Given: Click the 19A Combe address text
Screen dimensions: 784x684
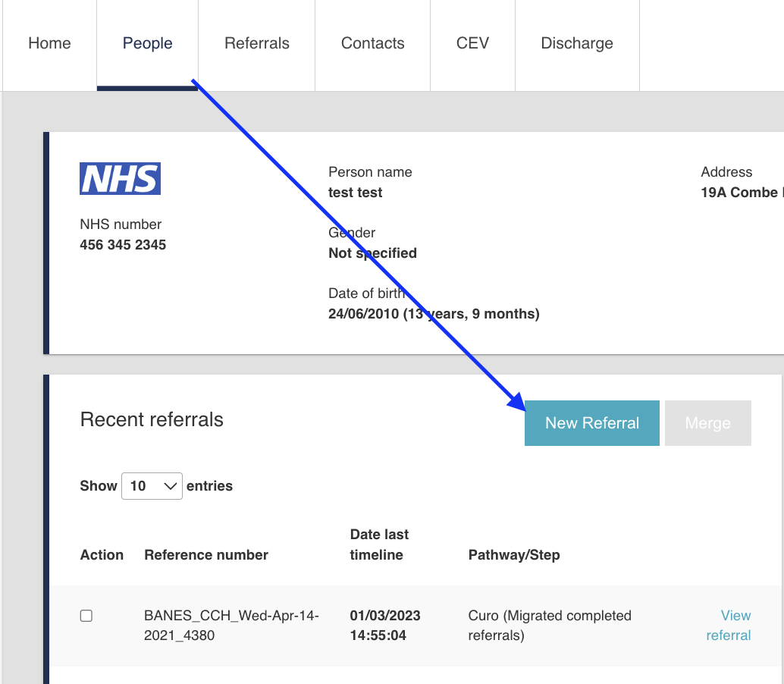Looking at the screenshot, I should 739,193.
